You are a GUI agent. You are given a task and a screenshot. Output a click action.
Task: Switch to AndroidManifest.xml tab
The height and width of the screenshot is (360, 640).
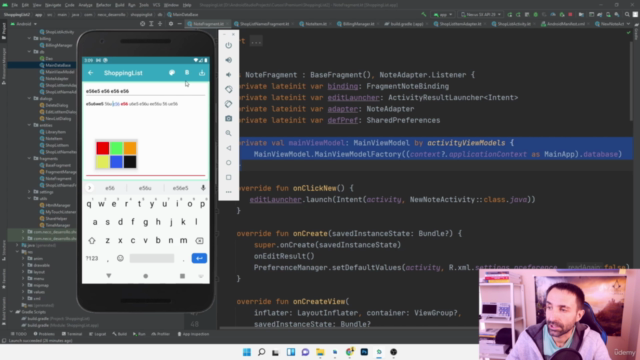click(x=562, y=24)
